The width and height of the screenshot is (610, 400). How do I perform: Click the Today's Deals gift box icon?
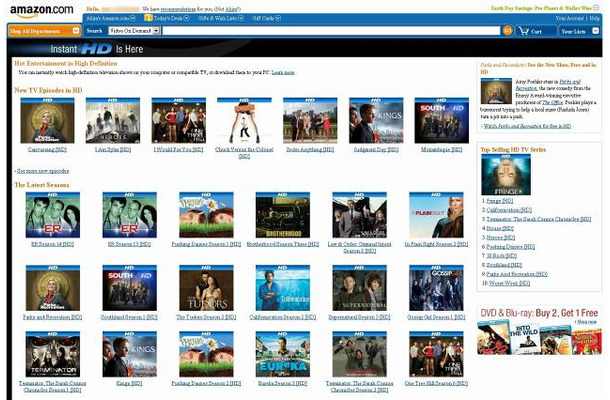(148, 18)
